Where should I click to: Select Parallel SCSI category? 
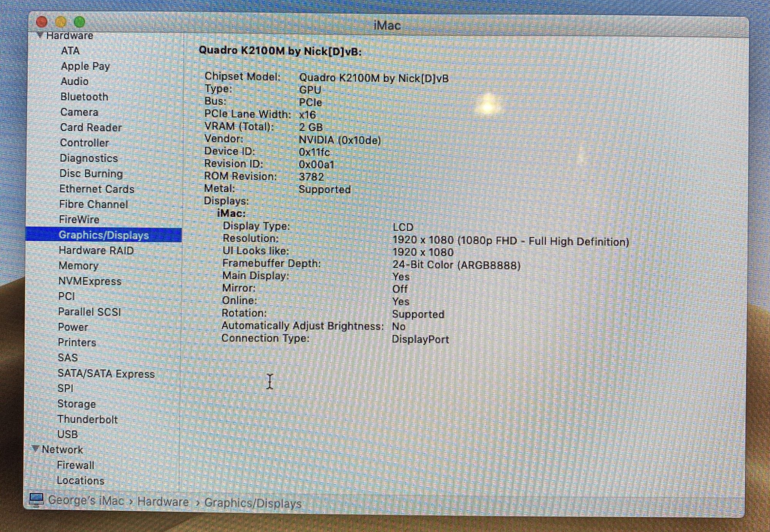[x=89, y=312]
